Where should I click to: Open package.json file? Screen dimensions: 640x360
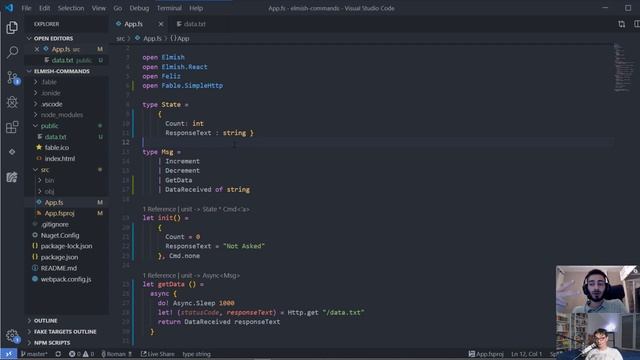tap(59, 257)
